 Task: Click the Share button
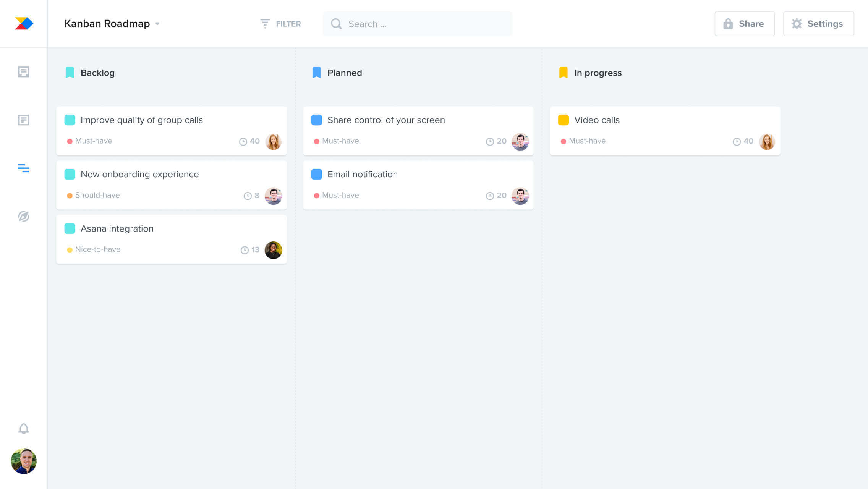(744, 24)
